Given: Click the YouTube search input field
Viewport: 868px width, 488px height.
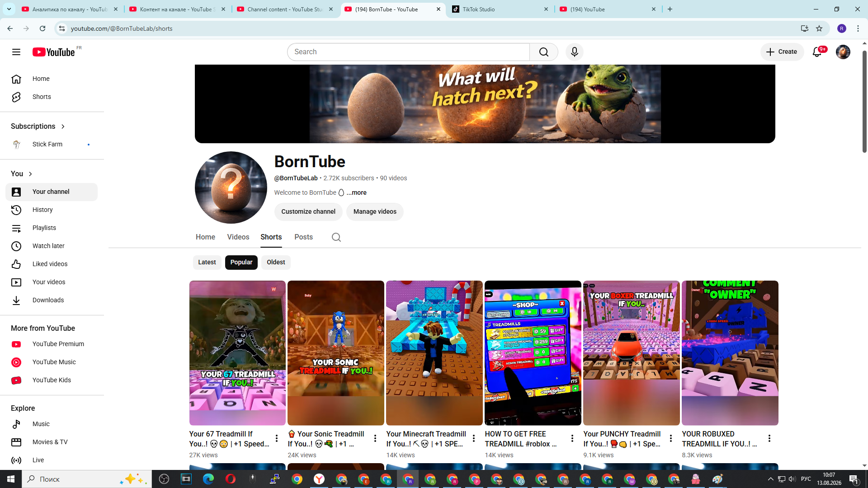Looking at the screenshot, I should (409, 52).
